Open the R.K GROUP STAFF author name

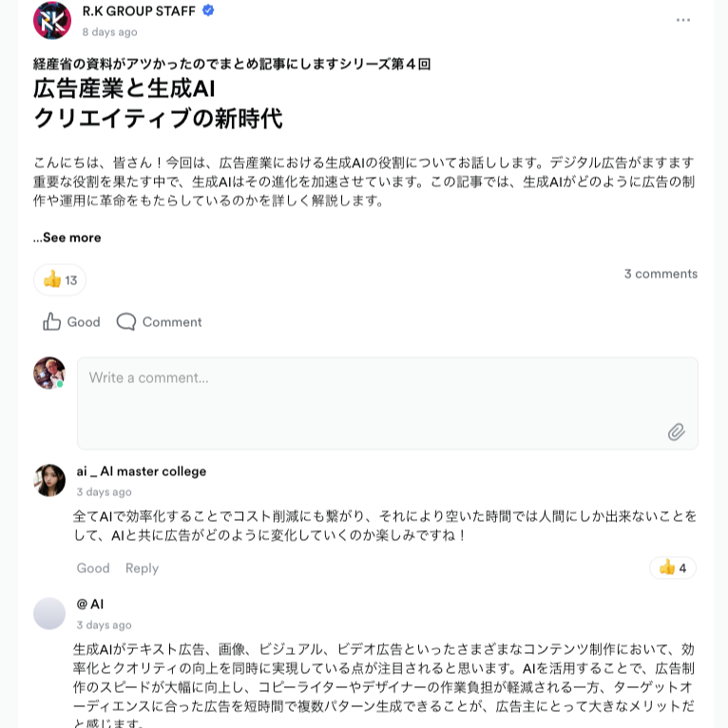[139, 10]
